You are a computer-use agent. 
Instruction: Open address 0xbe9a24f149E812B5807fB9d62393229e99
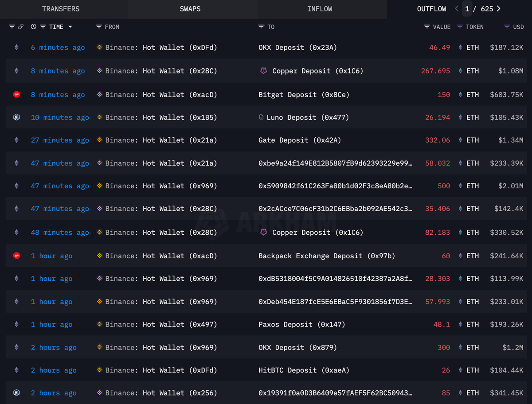pyautogui.click(x=336, y=163)
